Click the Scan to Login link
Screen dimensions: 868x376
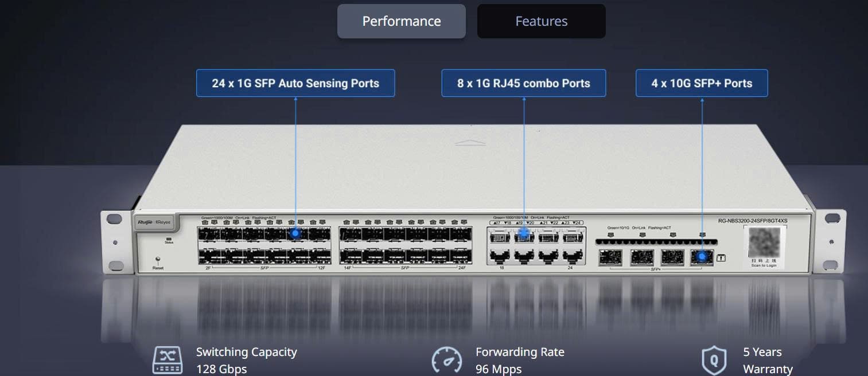(764, 265)
